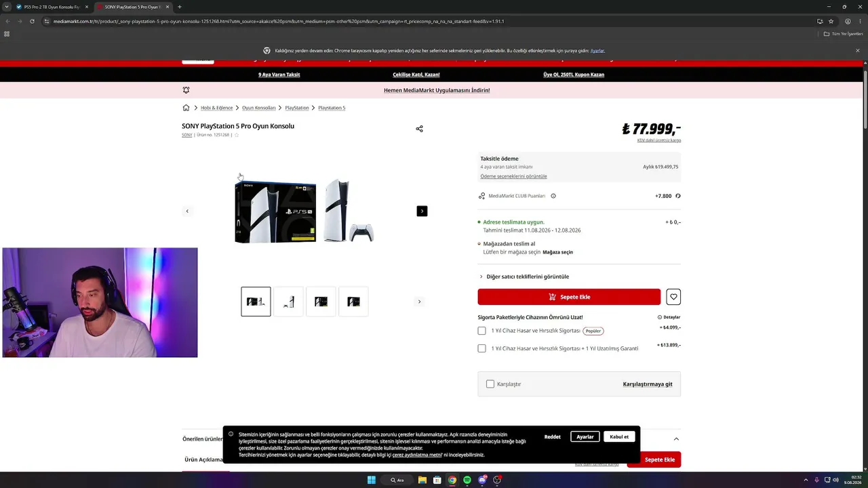The image size is (868, 488).
Task: Click the product rating star icon
Action: coord(237,135)
